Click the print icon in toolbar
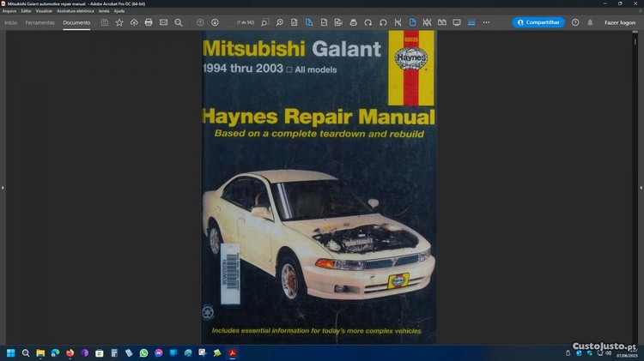The image size is (644, 361). [x=149, y=22]
